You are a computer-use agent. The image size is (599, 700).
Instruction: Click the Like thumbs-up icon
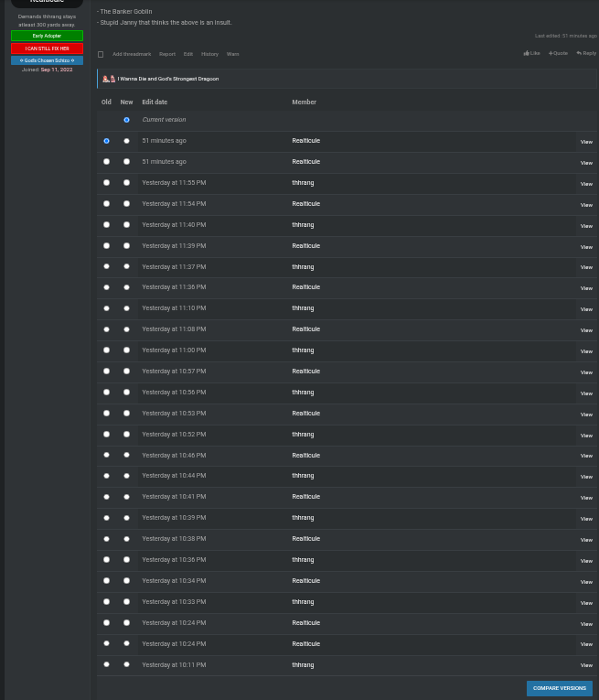(527, 53)
